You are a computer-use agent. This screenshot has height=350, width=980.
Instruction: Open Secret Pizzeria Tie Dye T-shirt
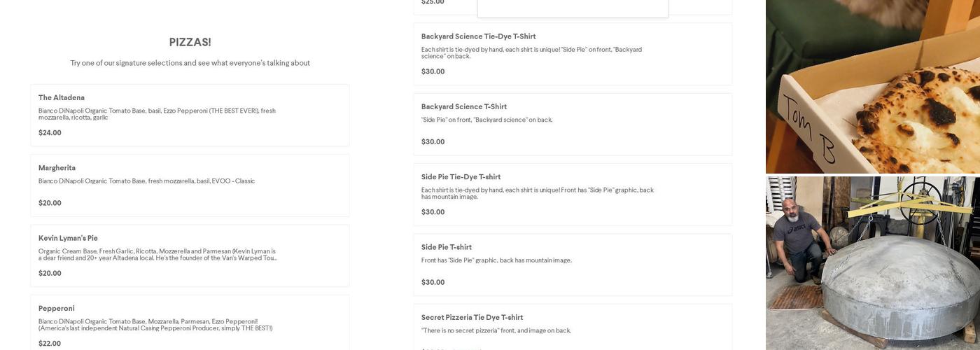[472, 317]
